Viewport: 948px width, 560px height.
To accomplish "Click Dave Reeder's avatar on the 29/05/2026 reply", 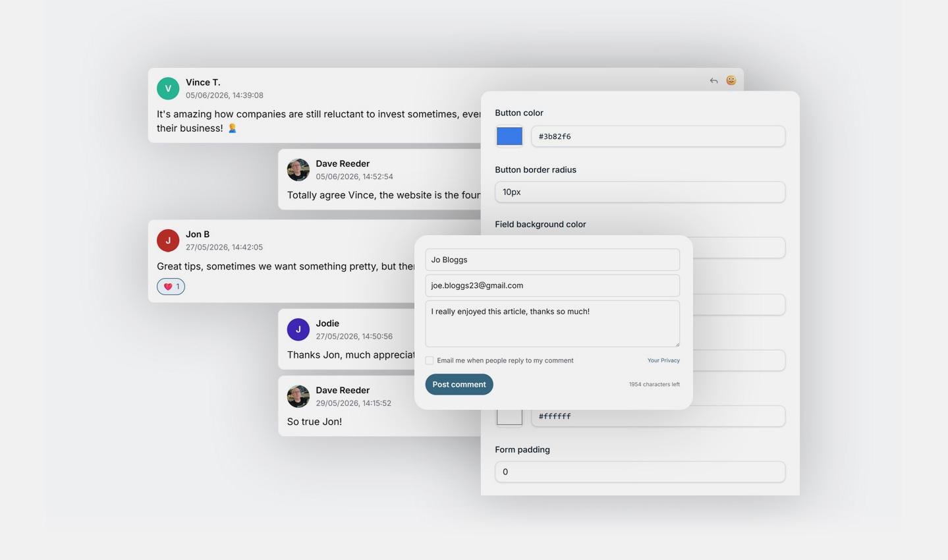I will tap(298, 396).
